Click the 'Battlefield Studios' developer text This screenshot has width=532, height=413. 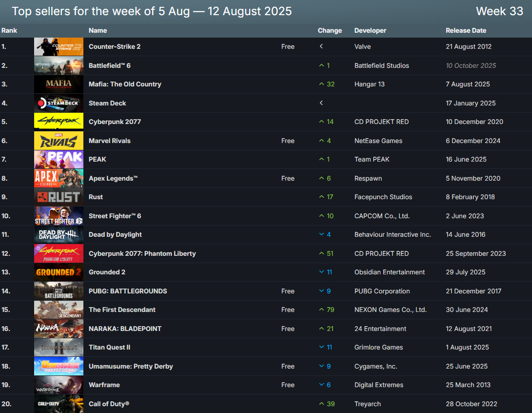point(382,65)
